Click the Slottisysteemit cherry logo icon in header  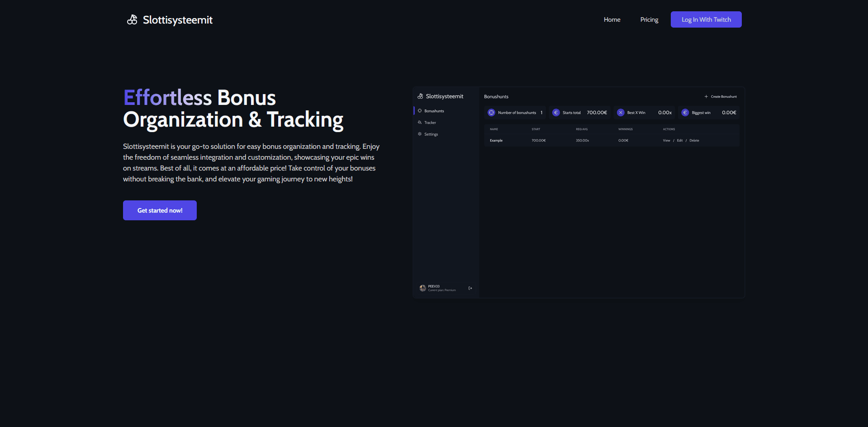coord(132,19)
